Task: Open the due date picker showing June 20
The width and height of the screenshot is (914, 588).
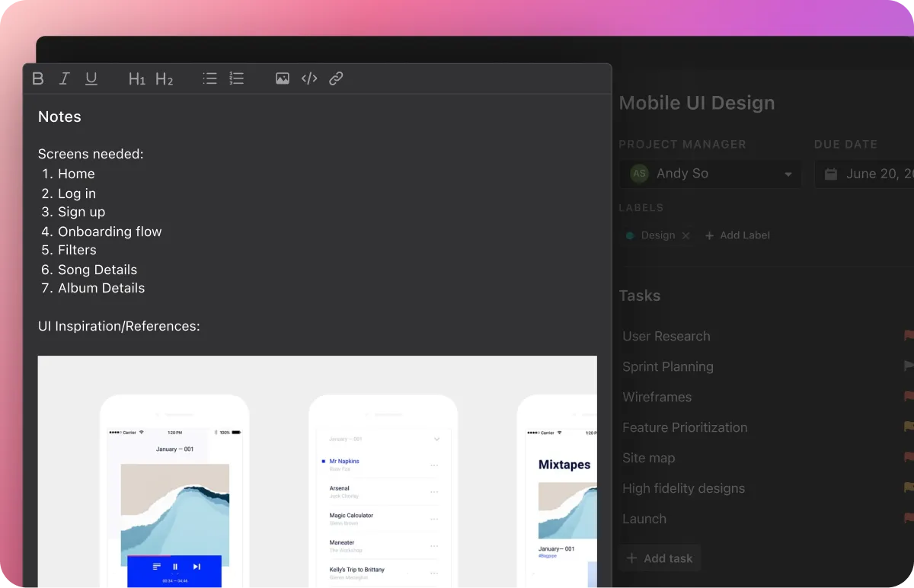Action: tap(864, 174)
